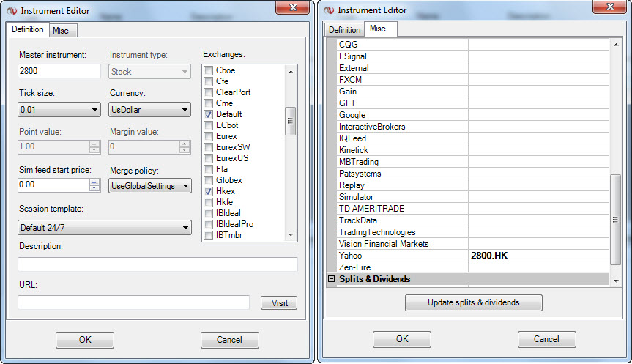
Task: Increase Sim feed start price with stepper
Action: [94, 182]
